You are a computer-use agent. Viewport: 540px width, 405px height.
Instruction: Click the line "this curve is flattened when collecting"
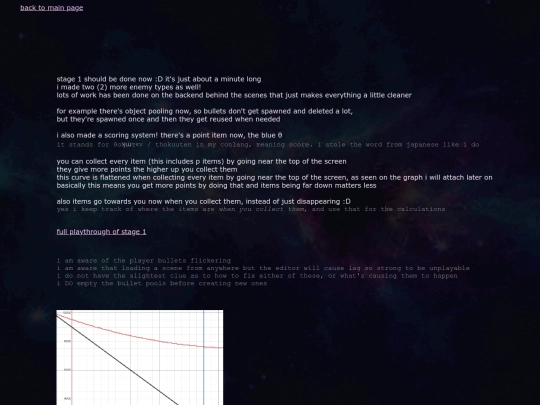pos(274,177)
